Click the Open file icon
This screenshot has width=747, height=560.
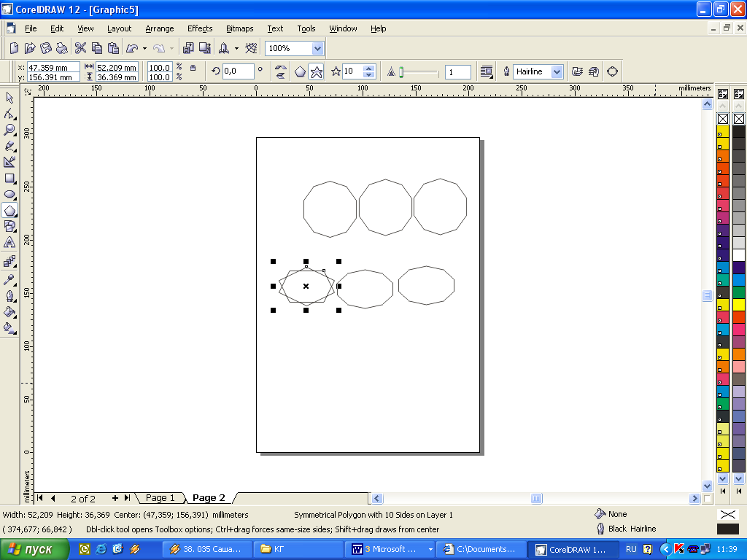pos(30,48)
